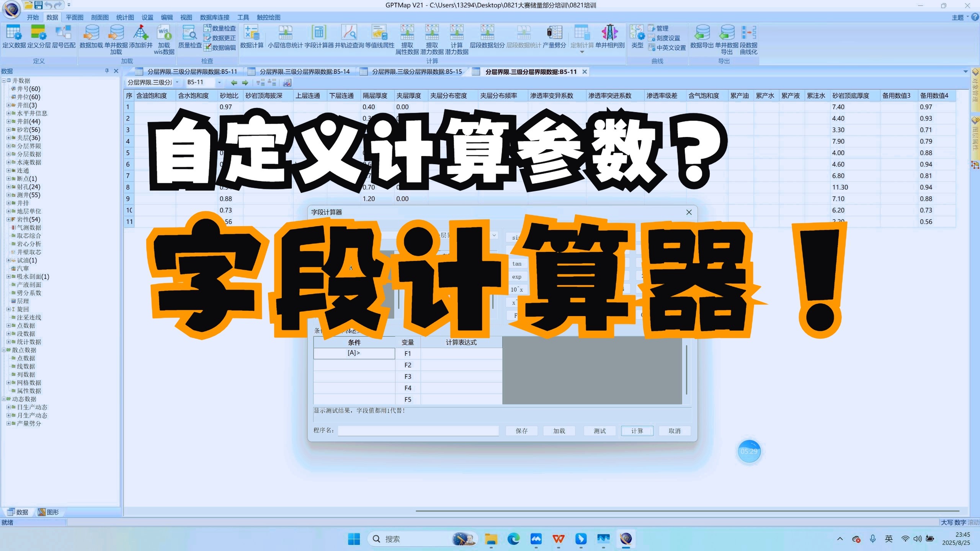Switch to the 平面图 ribbon tab

point(74,17)
